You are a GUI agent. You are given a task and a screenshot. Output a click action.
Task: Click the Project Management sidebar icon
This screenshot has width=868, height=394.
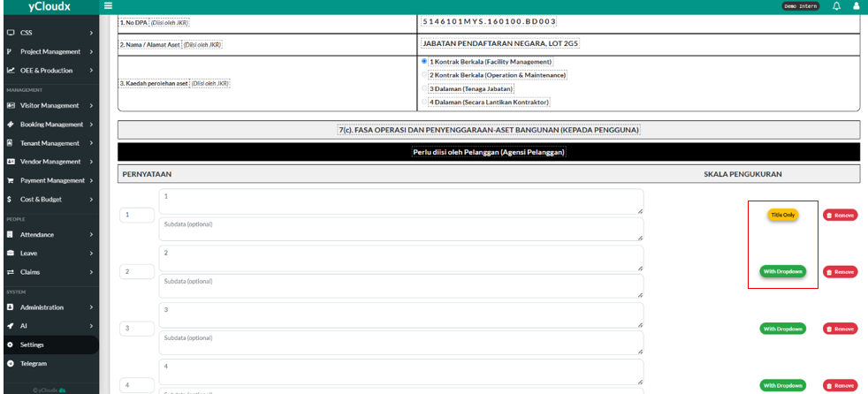tap(10, 51)
